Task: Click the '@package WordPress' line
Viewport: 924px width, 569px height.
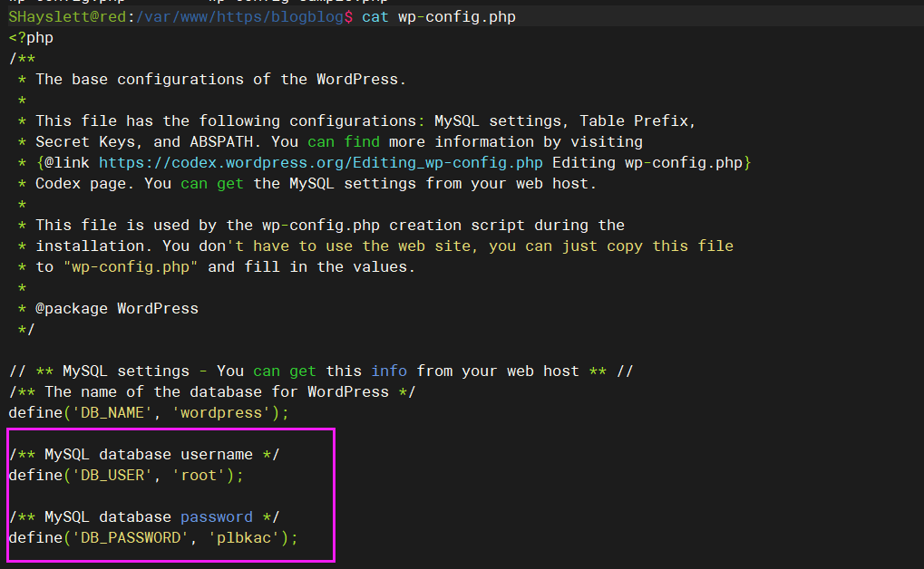Action: point(108,309)
